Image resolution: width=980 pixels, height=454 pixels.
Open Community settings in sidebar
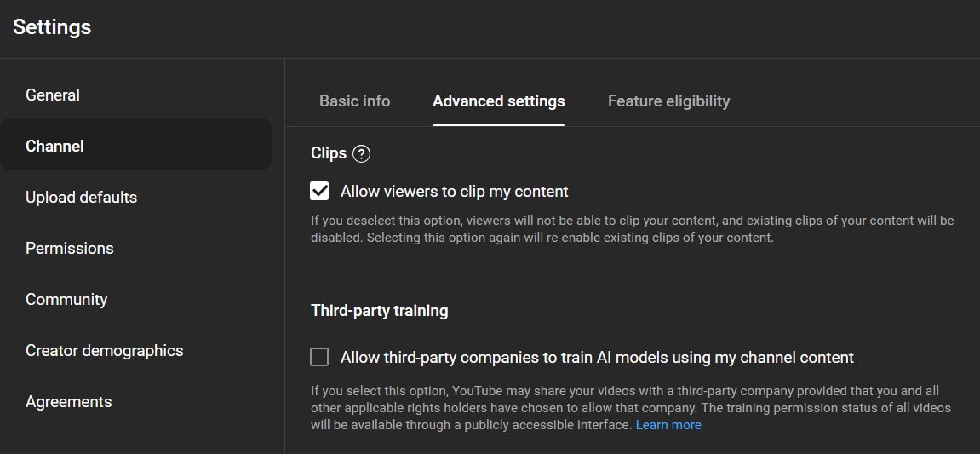(x=66, y=300)
